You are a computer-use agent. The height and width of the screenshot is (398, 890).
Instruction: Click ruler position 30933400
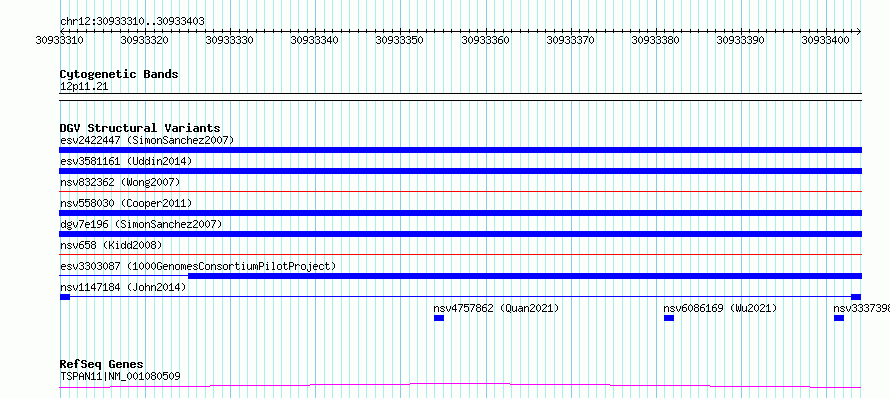point(826,40)
